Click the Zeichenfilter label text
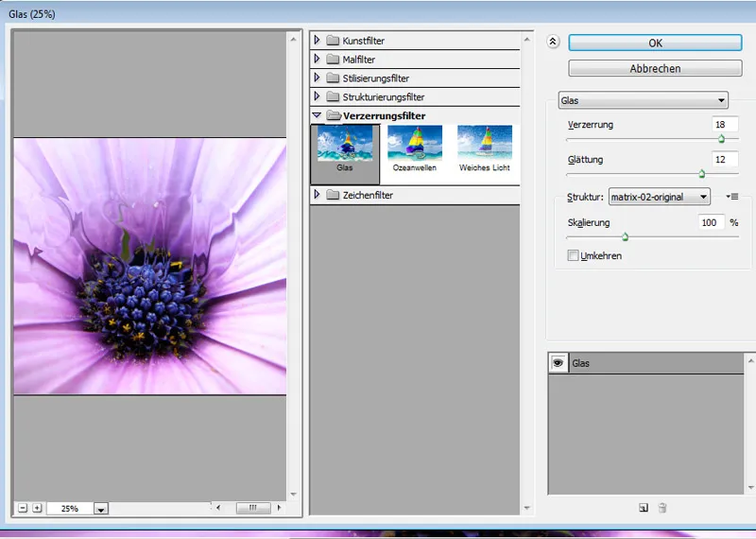 [368, 195]
